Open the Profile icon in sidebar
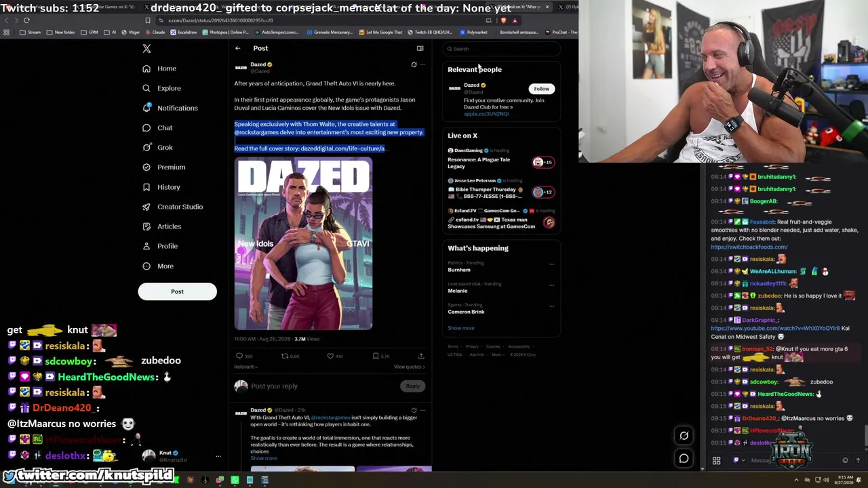Viewport: 868px width, 488px height. point(146,246)
